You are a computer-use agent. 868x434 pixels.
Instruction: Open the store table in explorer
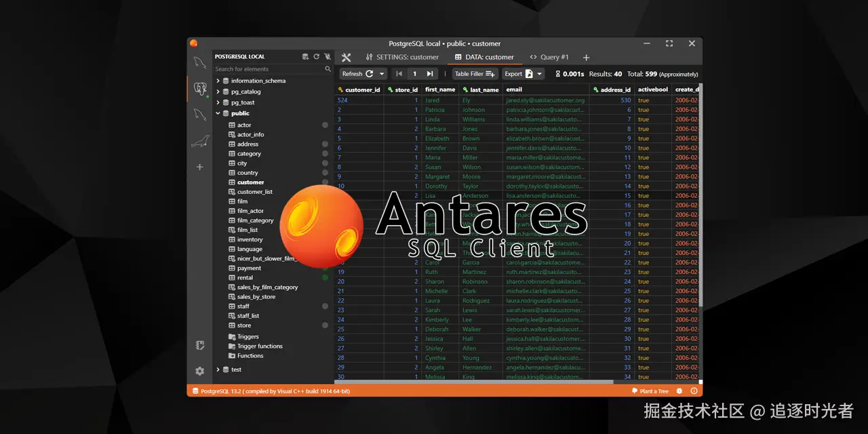coord(244,325)
